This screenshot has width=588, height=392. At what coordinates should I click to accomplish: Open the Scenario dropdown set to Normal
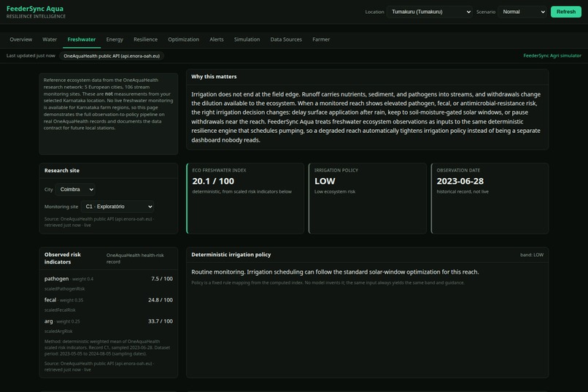coord(522,12)
